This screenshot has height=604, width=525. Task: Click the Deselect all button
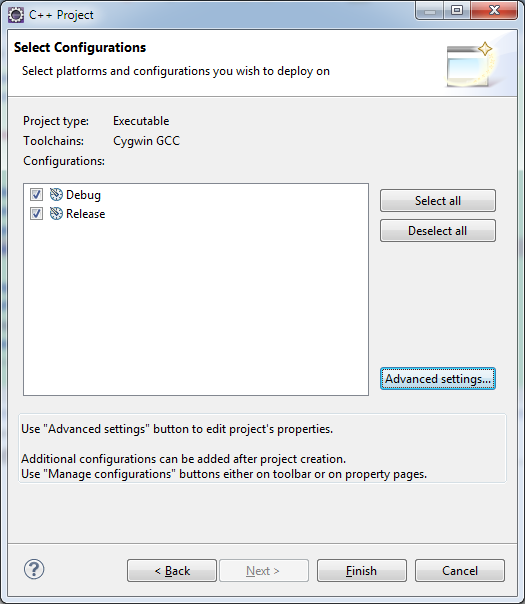(x=438, y=230)
